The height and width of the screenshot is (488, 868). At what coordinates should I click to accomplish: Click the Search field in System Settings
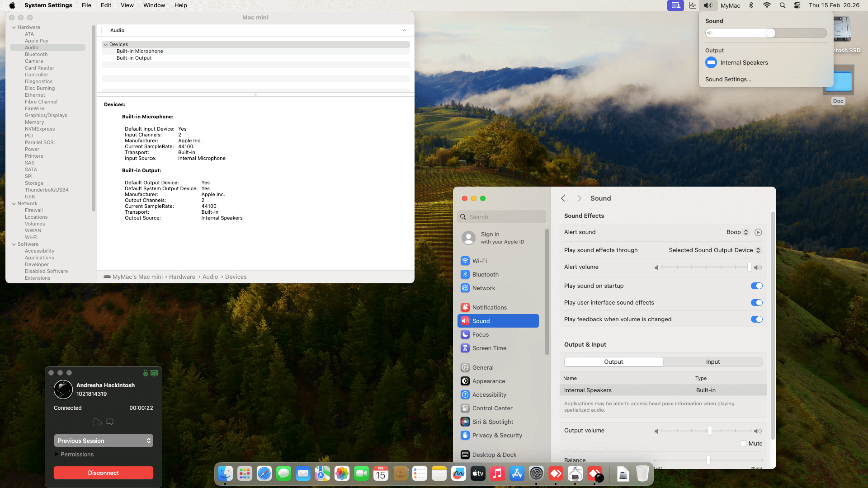pos(502,217)
